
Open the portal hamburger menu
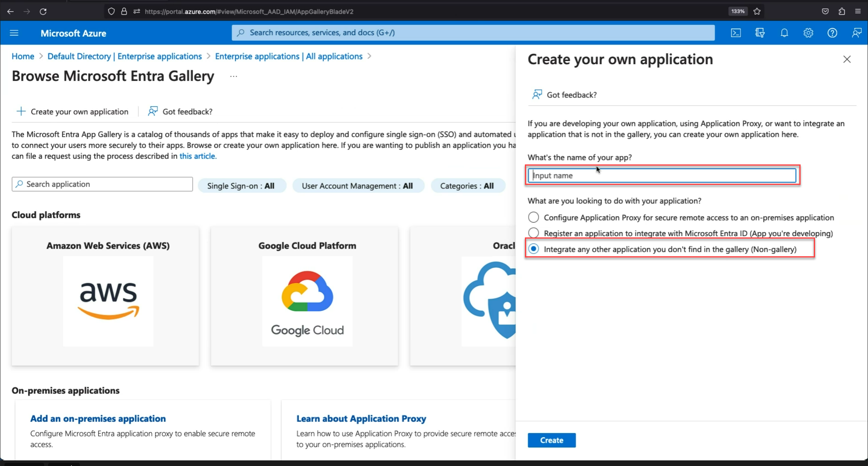click(x=14, y=32)
